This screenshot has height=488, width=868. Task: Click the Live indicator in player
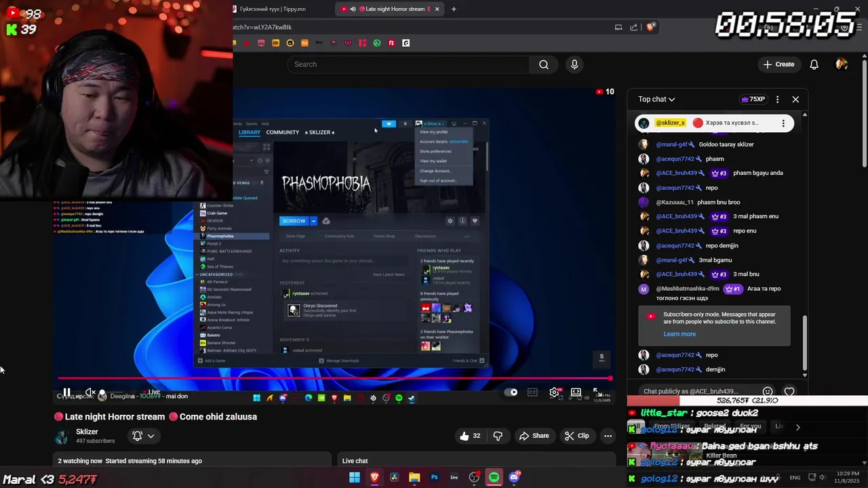coord(151,392)
